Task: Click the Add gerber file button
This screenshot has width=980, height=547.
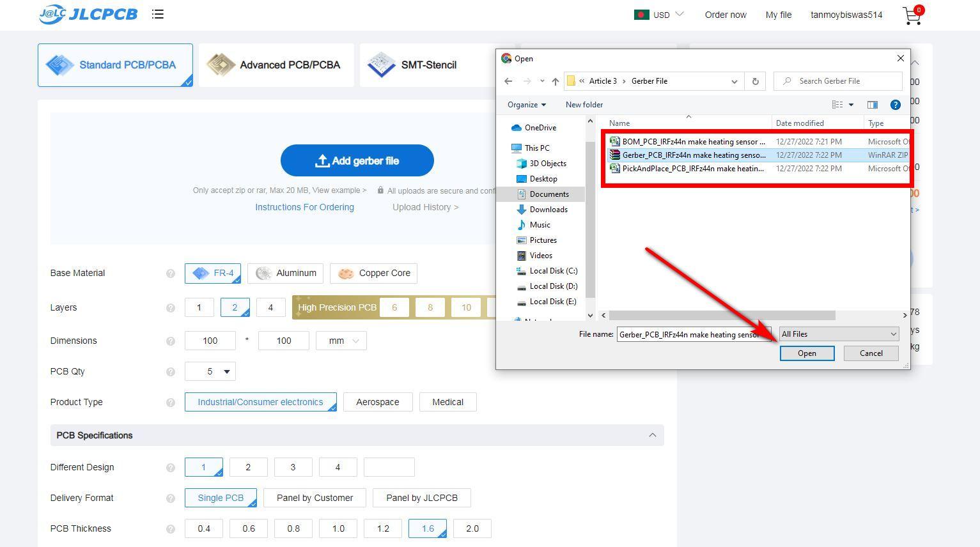Action: tap(357, 160)
